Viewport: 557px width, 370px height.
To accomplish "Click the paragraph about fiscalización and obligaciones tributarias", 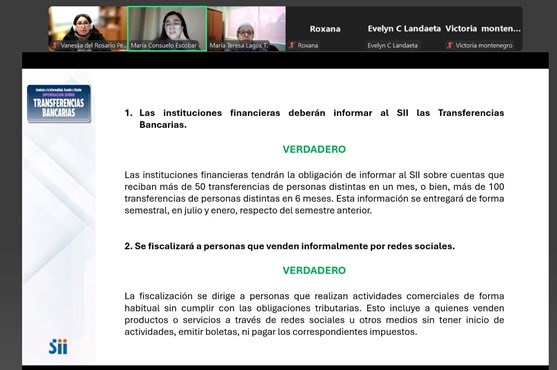I will [x=314, y=314].
